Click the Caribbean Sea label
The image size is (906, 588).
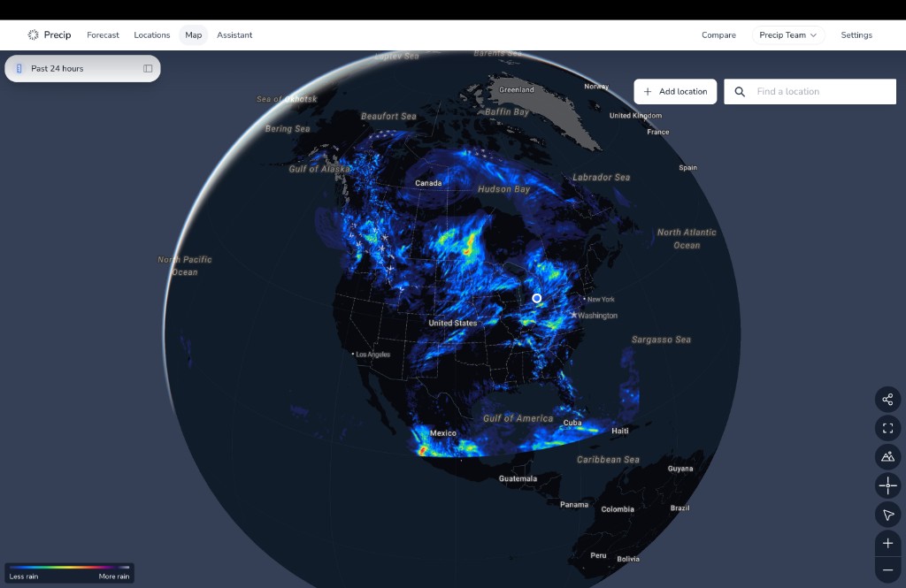tap(609, 460)
